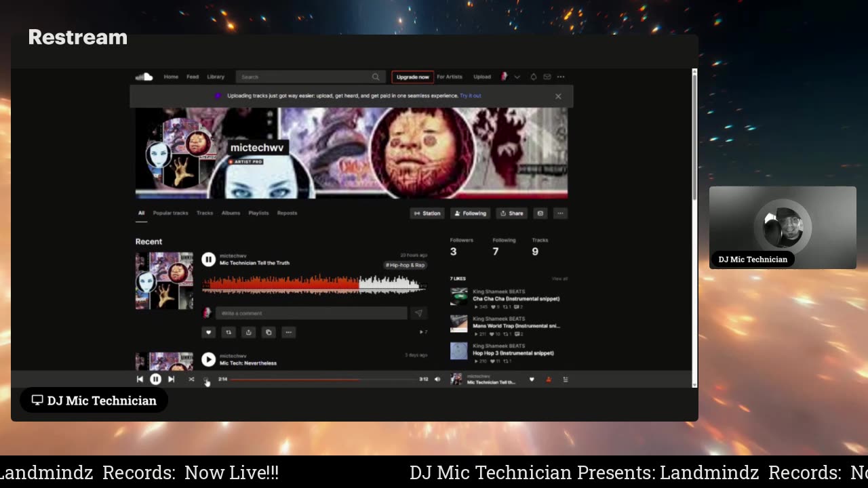Toggle shuffle in player bar
Screen dimensions: 868x488
click(x=191, y=380)
